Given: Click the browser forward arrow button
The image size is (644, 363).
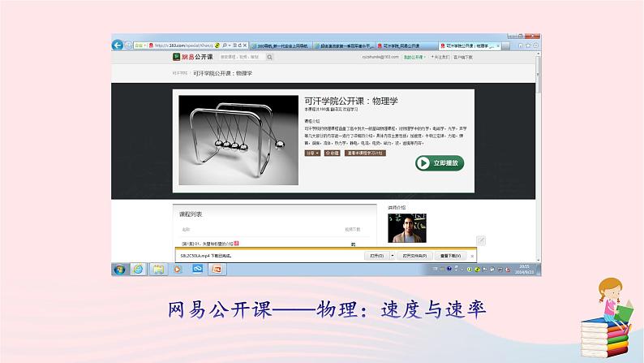Looking at the screenshot, I should coord(128,45).
